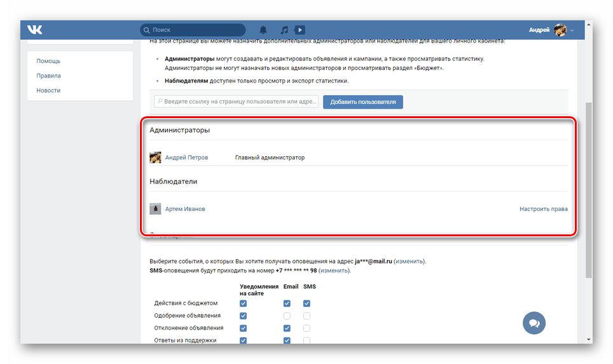Enable Email for Одобрение объявления
Image resolution: width=613 pixels, height=364 pixels.
point(287,316)
